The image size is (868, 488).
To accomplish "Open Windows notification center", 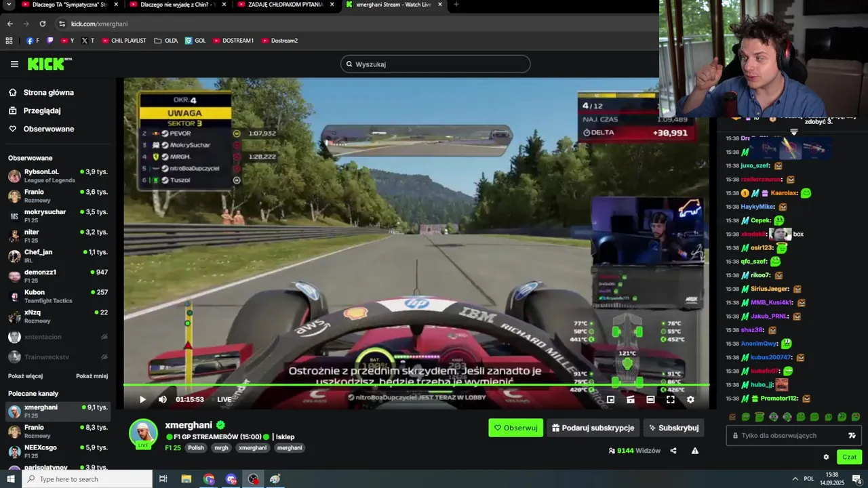I will coord(858,479).
